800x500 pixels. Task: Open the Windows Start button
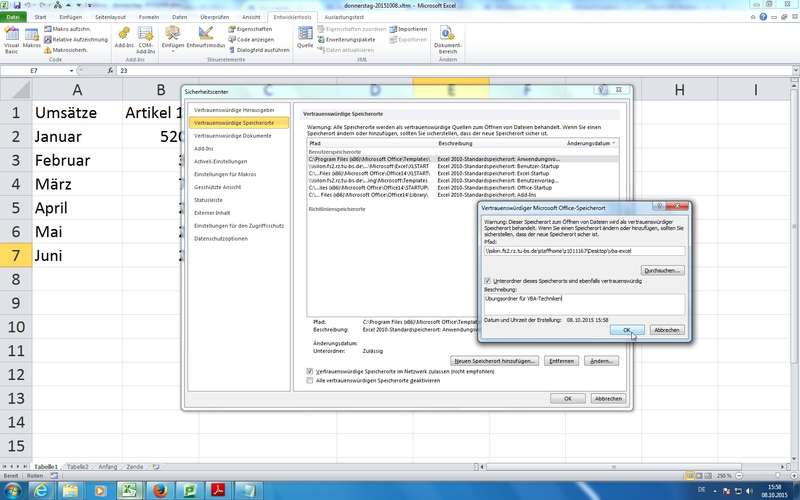(x=12, y=491)
